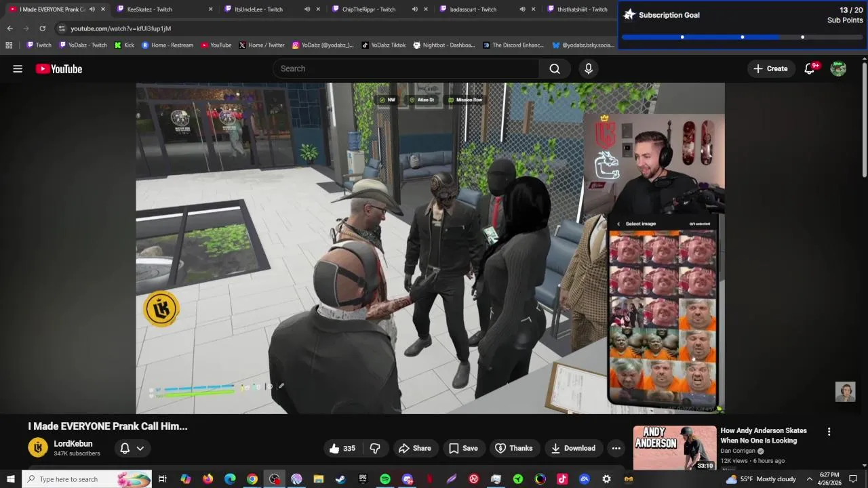Click the Thanks button
868x488 pixels.
pos(513,448)
